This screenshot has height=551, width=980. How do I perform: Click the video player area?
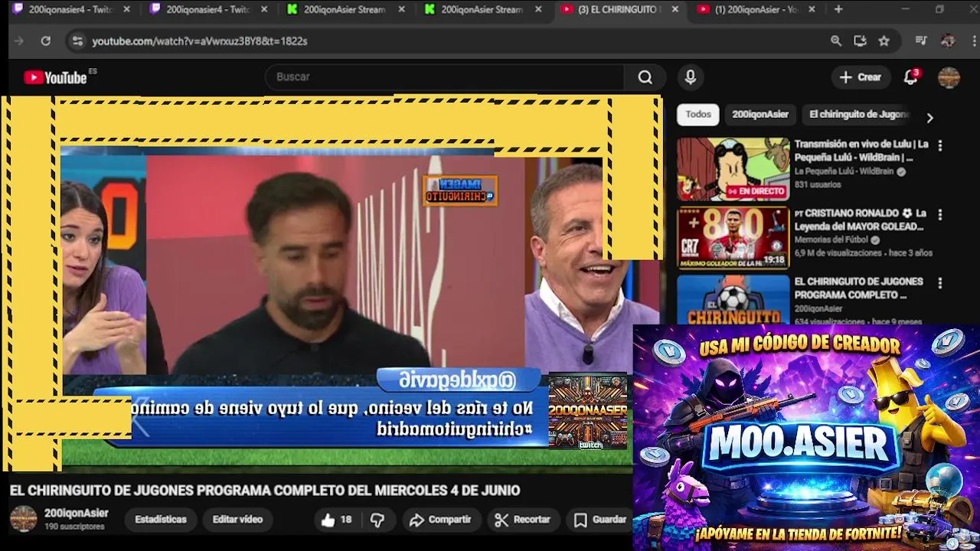pos(332,283)
